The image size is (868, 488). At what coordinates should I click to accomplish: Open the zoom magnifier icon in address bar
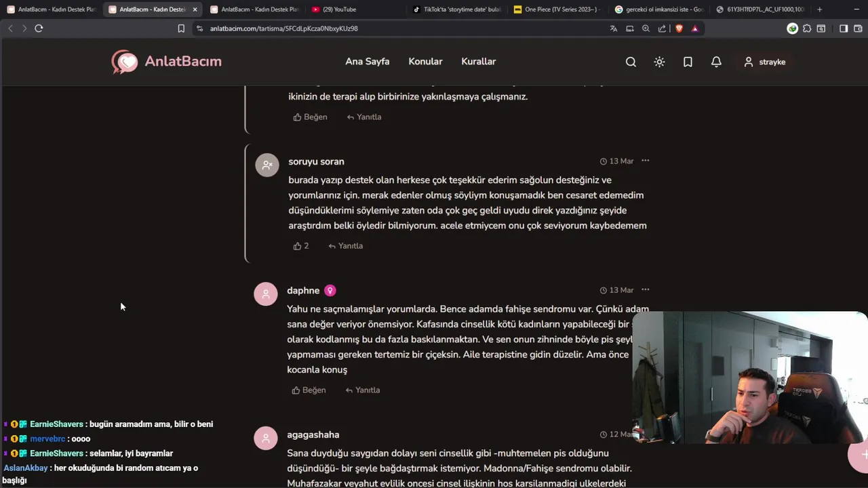coord(646,28)
